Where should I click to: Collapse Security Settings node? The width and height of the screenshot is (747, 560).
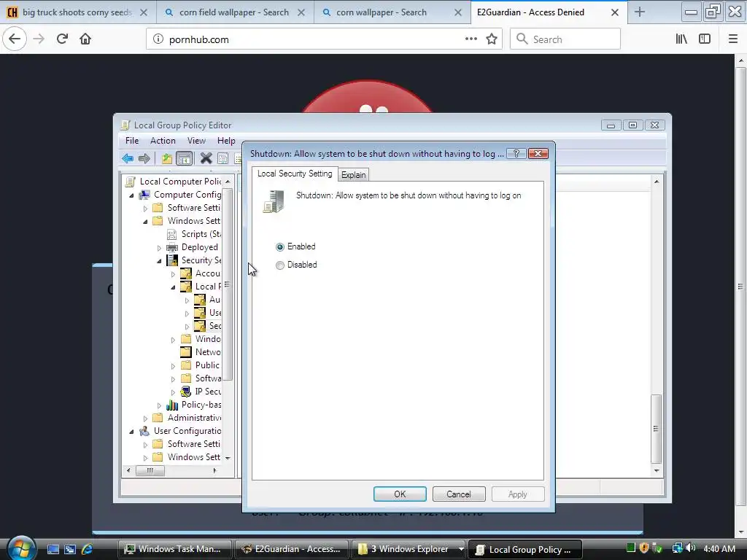click(x=159, y=261)
